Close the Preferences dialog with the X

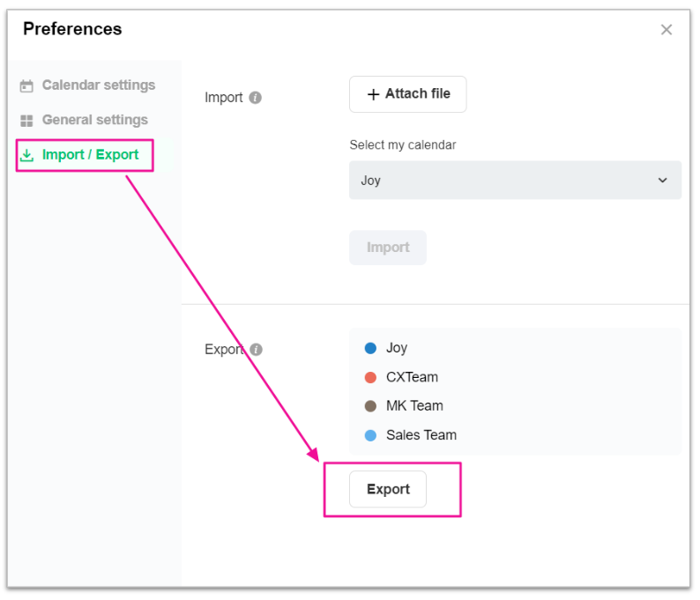tap(666, 30)
